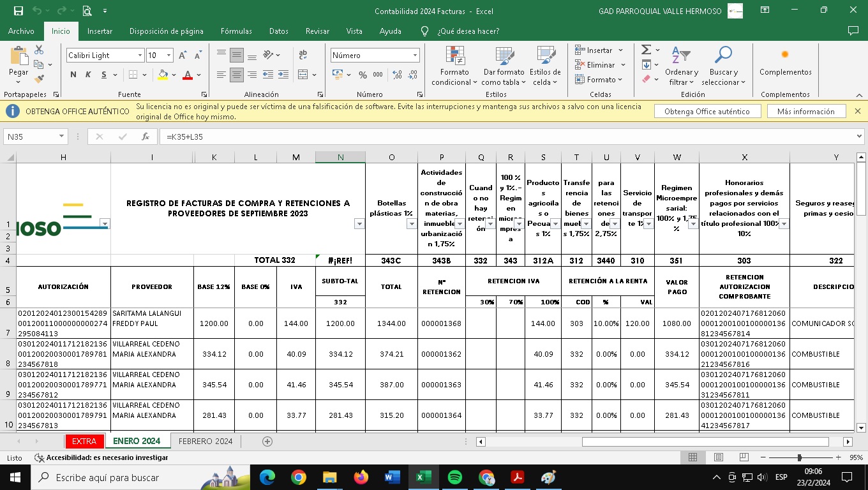Screen dimensions: 868x490
Task: Click Obtenga Office auténtico button
Action: click(707, 111)
